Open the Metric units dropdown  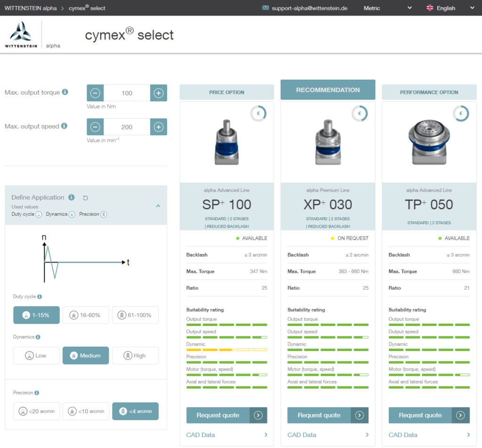click(x=387, y=8)
